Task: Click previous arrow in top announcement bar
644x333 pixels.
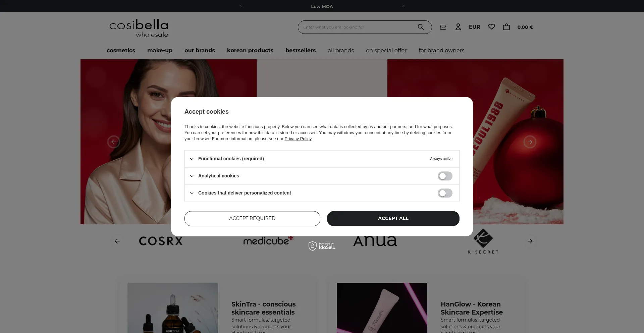Action: point(241,6)
